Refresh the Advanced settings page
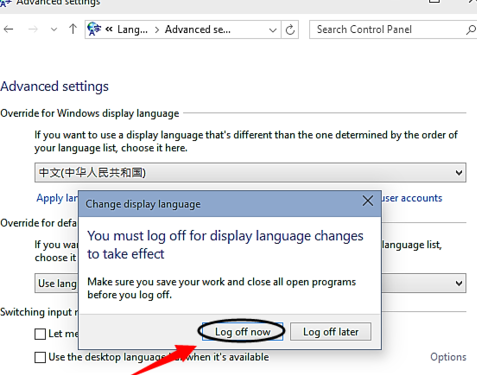This screenshot has width=477, height=375. click(x=290, y=30)
